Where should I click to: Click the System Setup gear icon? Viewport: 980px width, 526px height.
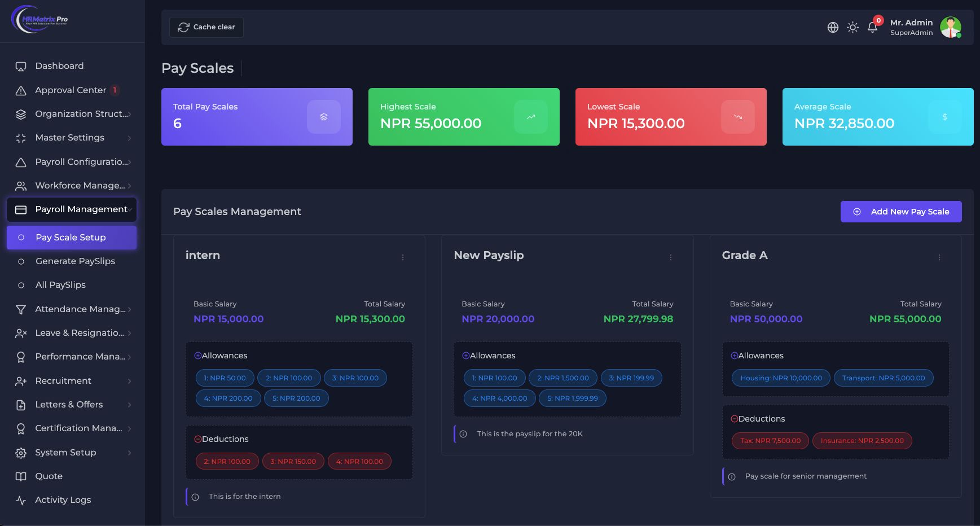point(21,453)
